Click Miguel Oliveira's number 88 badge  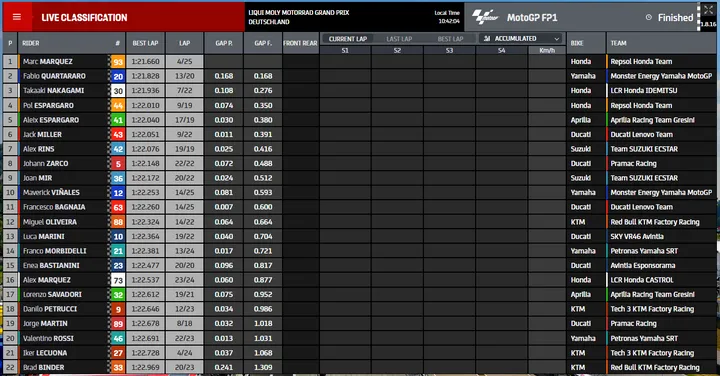point(118,222)
